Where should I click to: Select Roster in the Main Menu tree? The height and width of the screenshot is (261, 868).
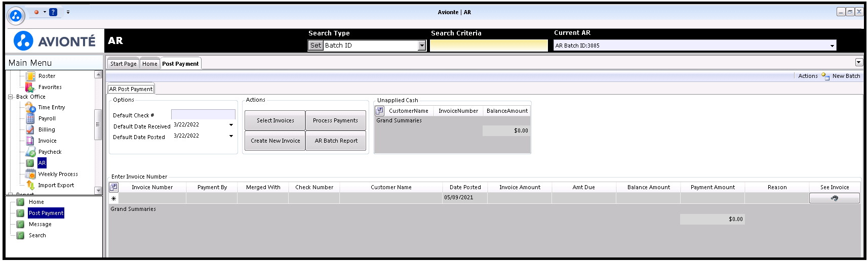tap(47, 76)
